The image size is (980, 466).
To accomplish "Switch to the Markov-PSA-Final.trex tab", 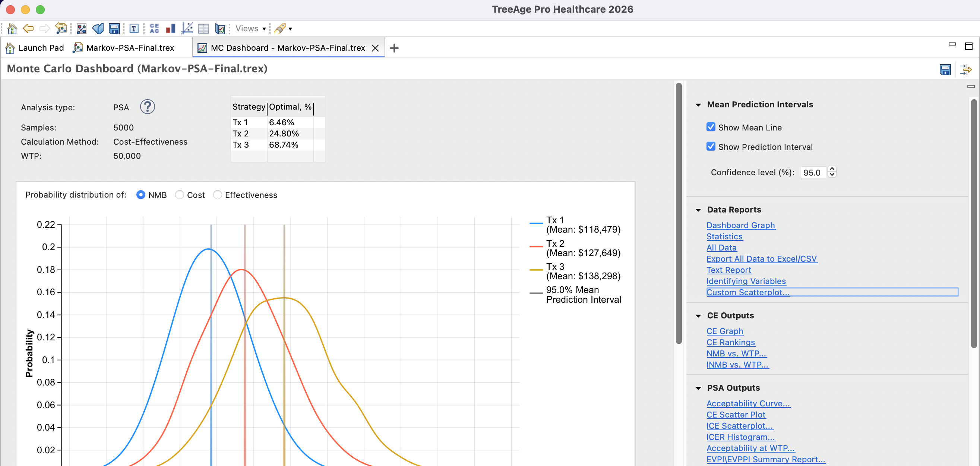I will tap(130, 48).
